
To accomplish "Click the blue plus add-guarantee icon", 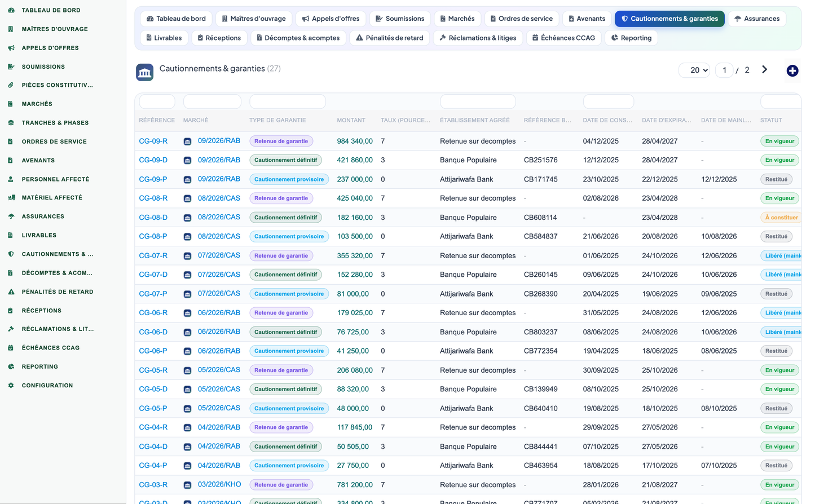I will (x=792, y=71).
